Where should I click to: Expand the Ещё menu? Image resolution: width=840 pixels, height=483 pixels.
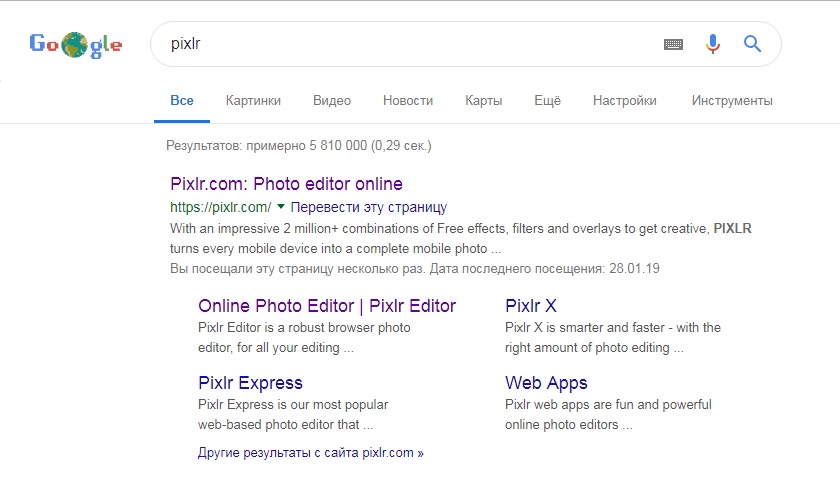click(x=547, y=101)
